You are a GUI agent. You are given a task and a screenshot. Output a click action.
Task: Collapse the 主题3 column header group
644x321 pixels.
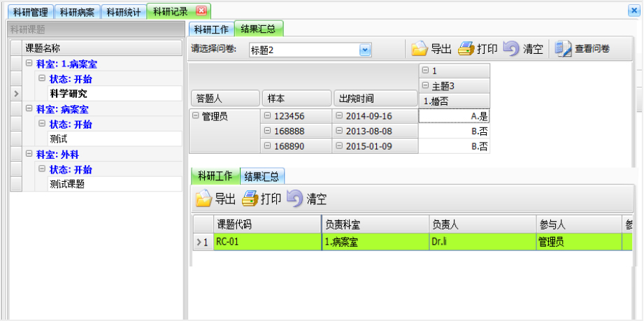point(426,86)
